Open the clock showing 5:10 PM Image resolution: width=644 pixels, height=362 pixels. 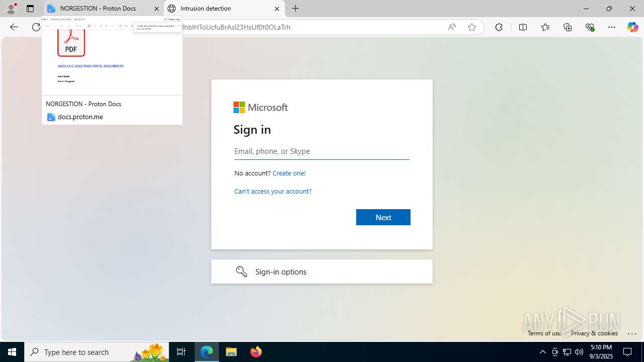point(601,352)
